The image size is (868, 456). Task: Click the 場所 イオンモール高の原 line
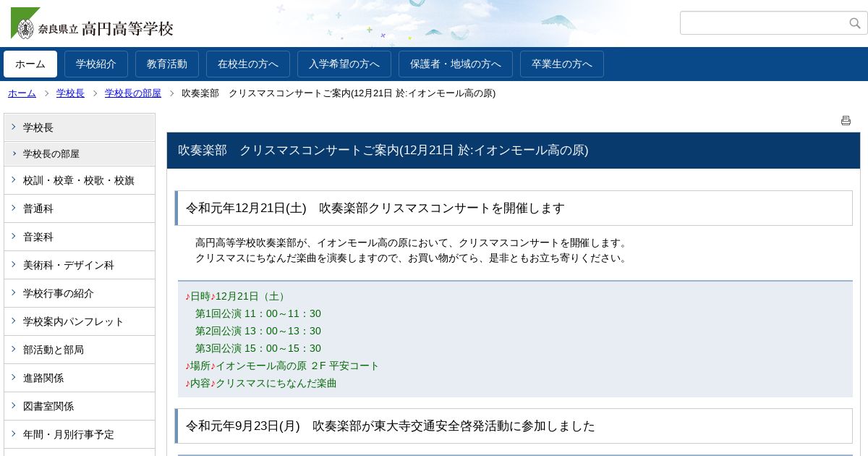tap(282, 366)
